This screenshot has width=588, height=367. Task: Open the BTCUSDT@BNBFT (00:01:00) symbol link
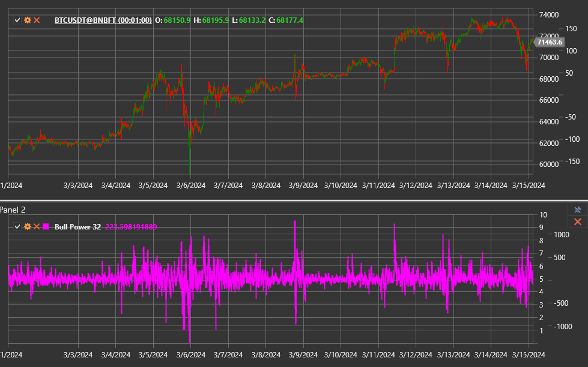[102, 20]
